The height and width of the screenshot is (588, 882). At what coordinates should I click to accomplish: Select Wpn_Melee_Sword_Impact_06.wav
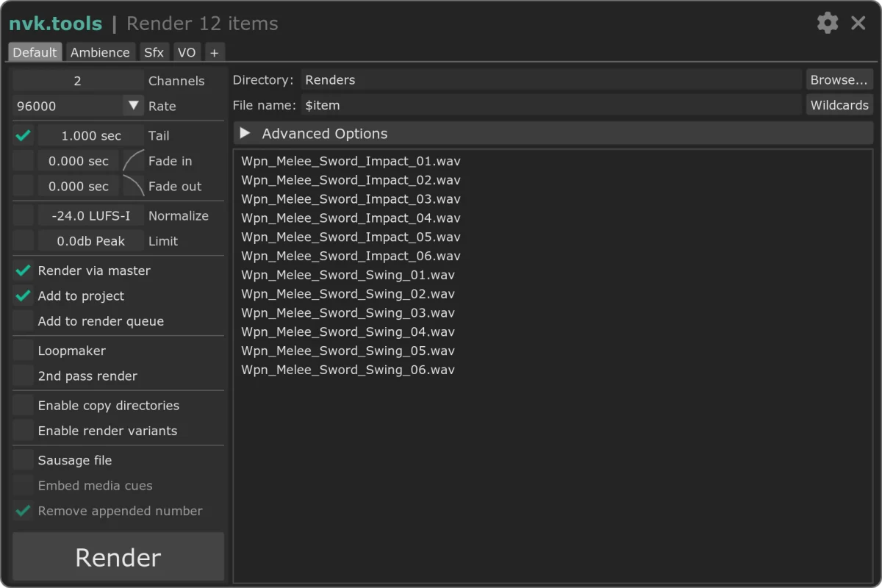tap(351, 256)
